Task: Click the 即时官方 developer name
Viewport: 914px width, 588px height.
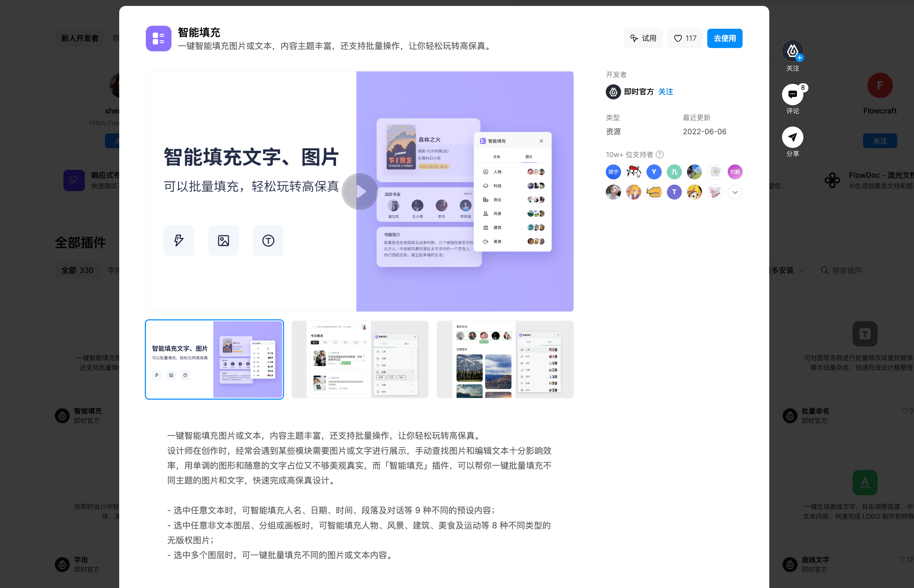Action: (638, 92)
